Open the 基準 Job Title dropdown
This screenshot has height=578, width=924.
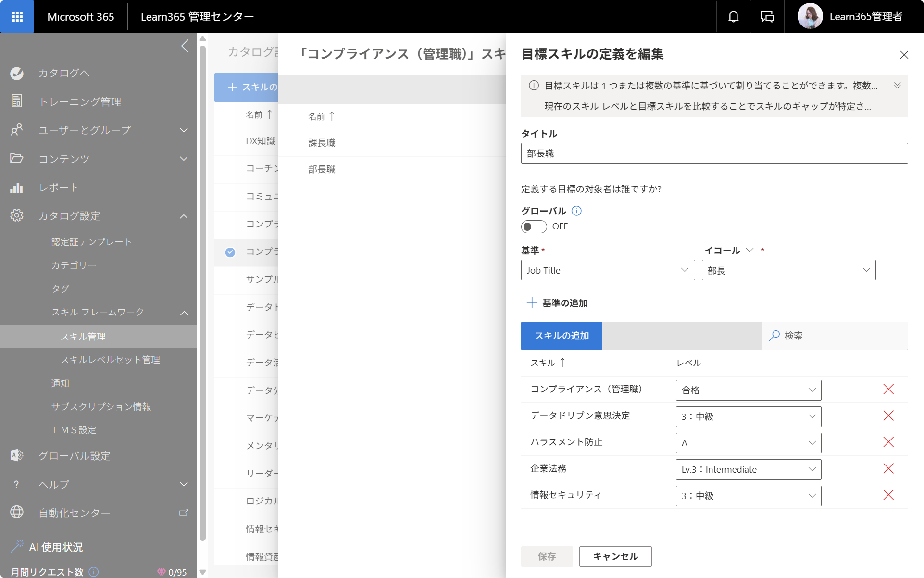608,270
